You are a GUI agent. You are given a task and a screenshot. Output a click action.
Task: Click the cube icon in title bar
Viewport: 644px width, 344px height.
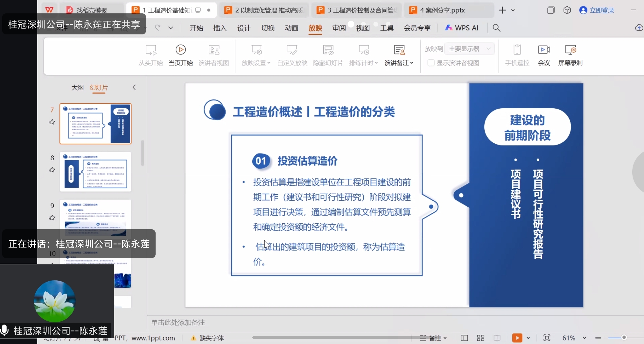click(x=567, y=10)
